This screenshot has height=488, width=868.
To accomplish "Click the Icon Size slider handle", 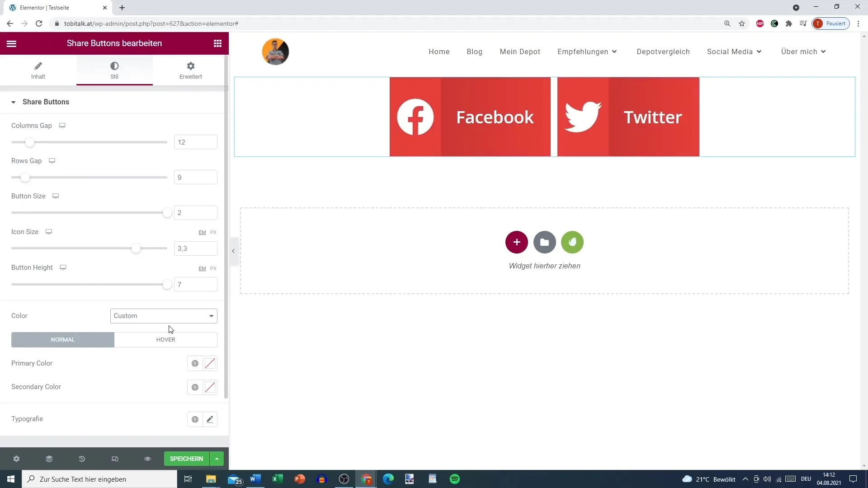I will (136, 249).
